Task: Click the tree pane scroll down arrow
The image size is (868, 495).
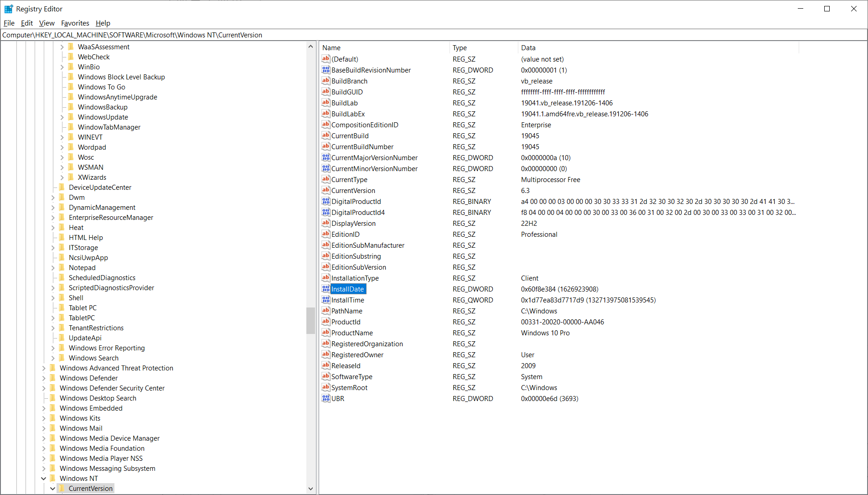Action: coord(310,489)
